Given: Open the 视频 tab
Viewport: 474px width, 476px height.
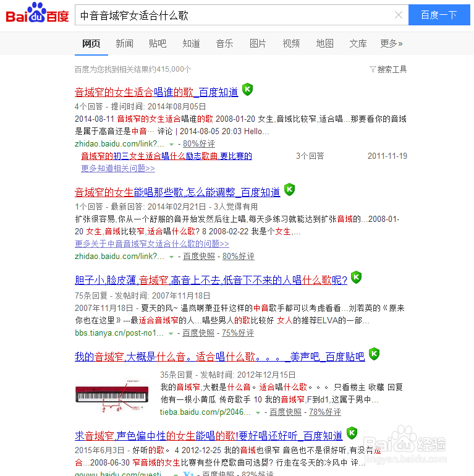Looking at the screenshot, I should (x=291, y=44).
